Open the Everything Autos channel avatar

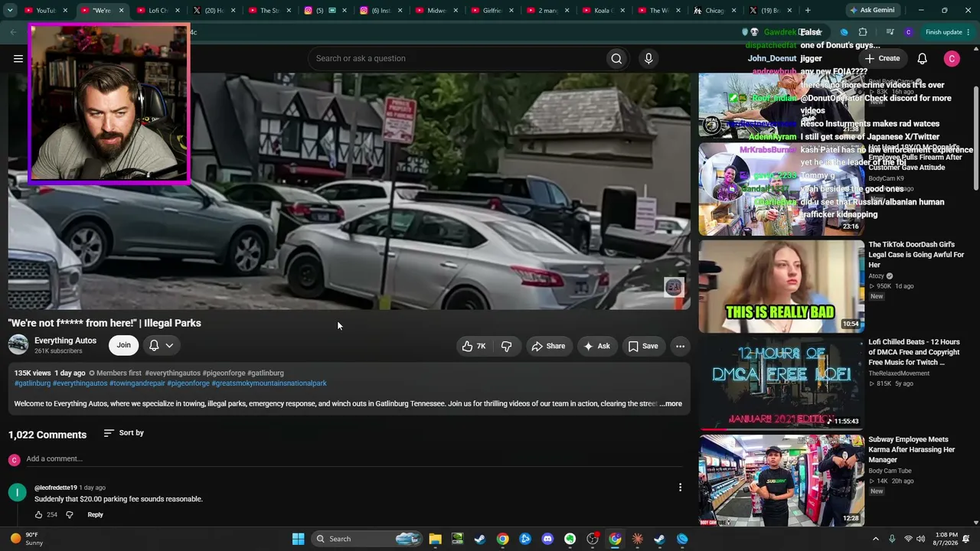[18, 345]
